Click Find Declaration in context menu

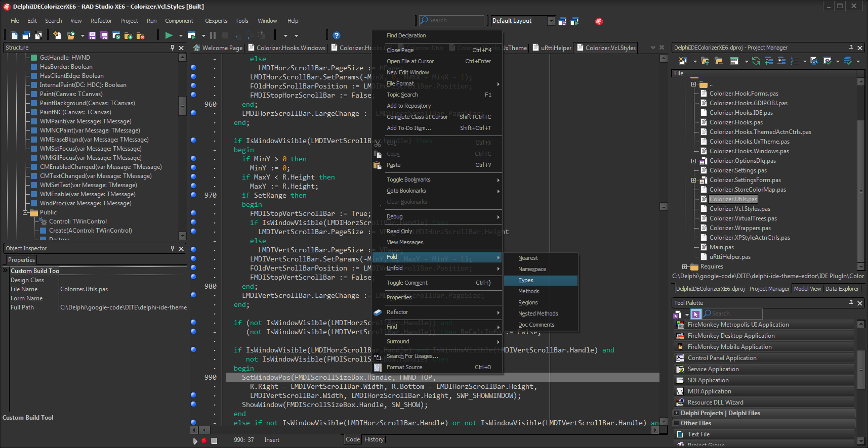click(437, 35)
